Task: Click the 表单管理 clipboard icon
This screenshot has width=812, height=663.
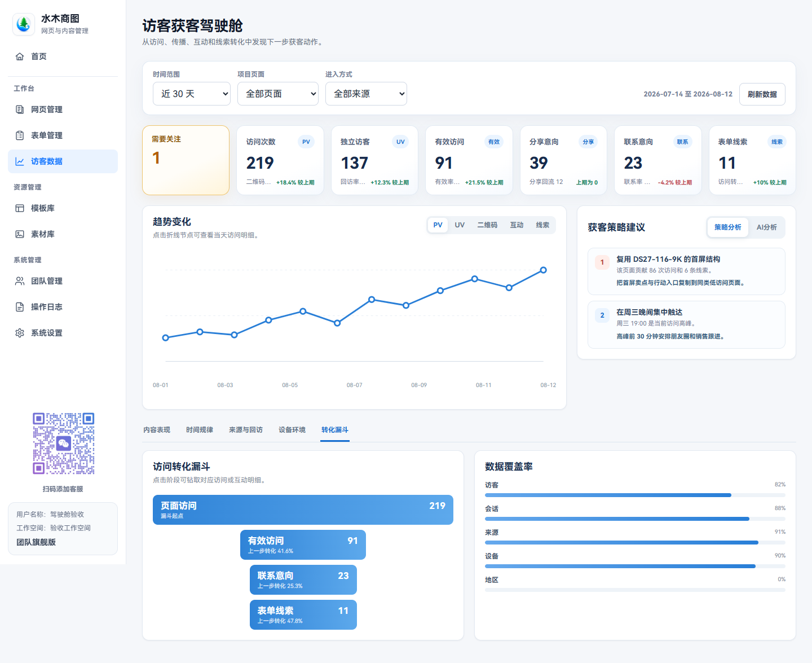Action: (20, 135)
